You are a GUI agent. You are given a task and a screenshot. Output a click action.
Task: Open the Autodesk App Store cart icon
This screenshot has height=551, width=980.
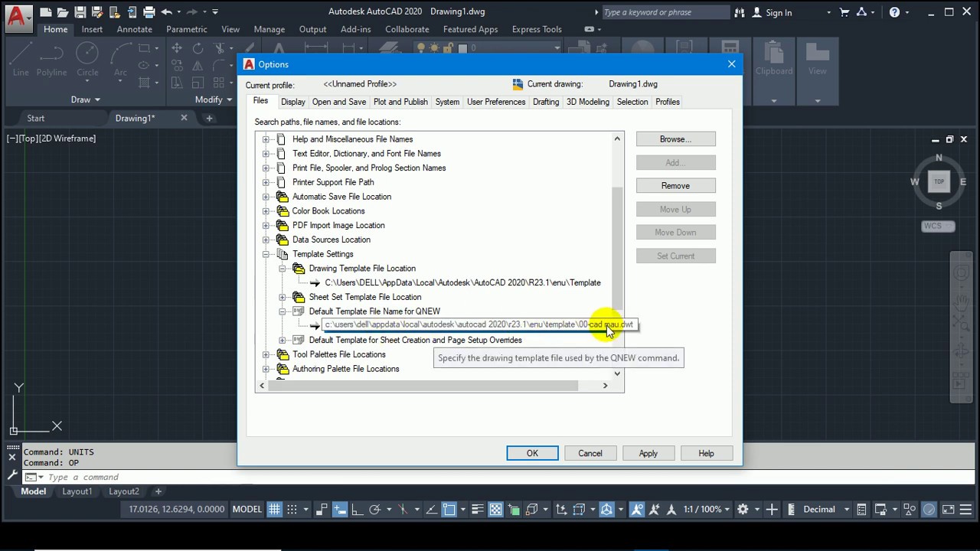[x=844, y=12]
